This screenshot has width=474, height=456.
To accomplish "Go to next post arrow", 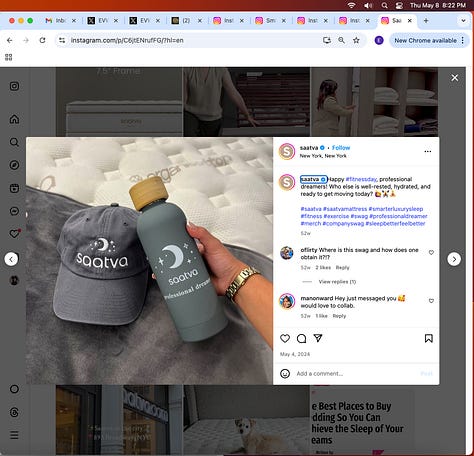I will click(x=454, y=259).
